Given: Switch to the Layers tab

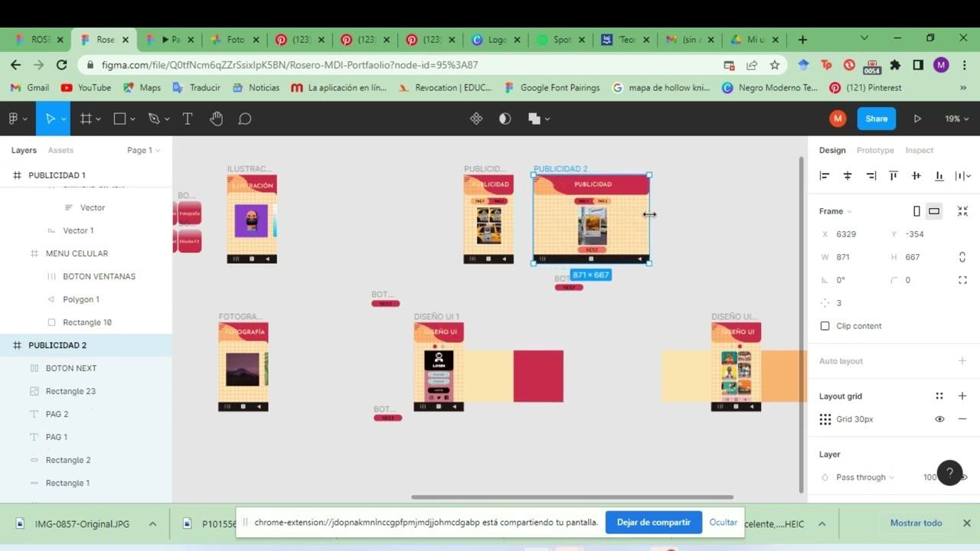Looking at the screenshot, I should pos(24,150).
